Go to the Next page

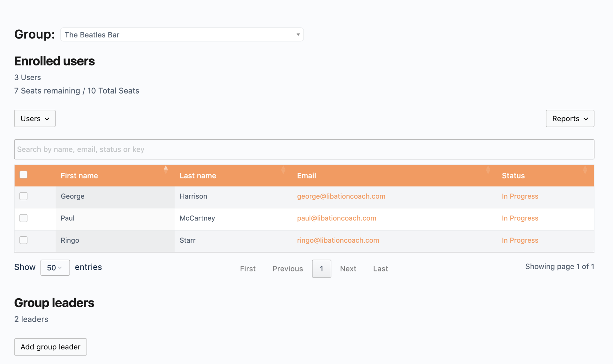click(x=348, y=269)
